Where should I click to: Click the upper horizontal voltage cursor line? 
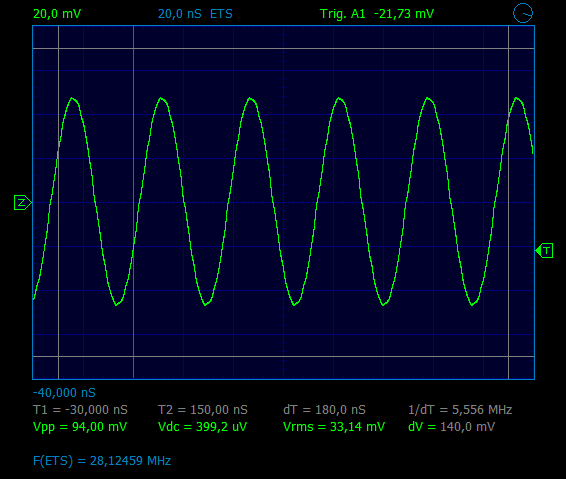283,48
